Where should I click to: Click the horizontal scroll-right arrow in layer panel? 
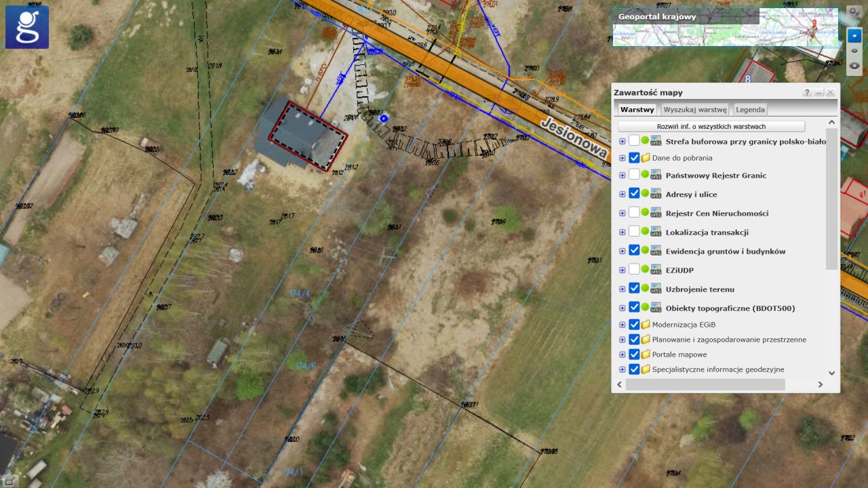[x=820, y=384]
